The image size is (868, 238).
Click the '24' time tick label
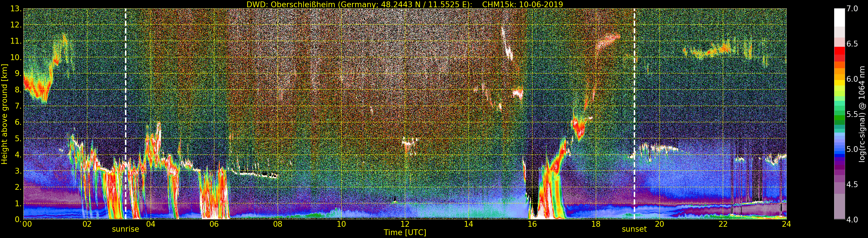pyautogui.click(x=786, y=224)
